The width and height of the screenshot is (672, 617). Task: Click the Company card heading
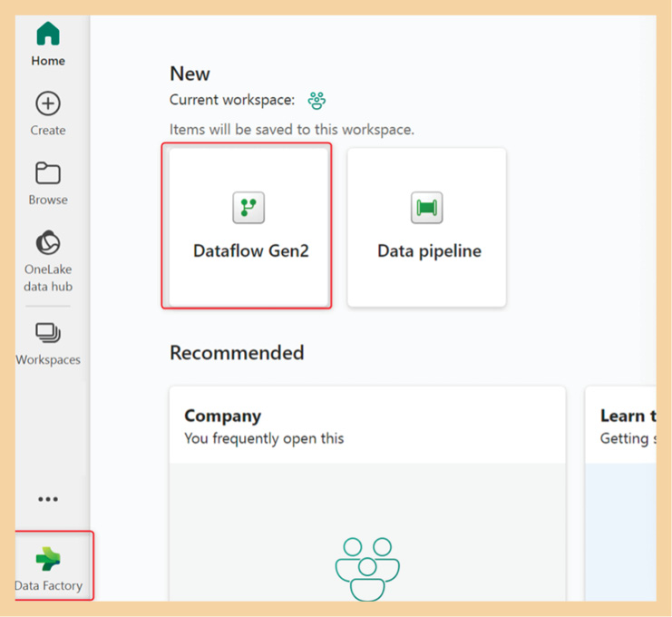[223, 416]
